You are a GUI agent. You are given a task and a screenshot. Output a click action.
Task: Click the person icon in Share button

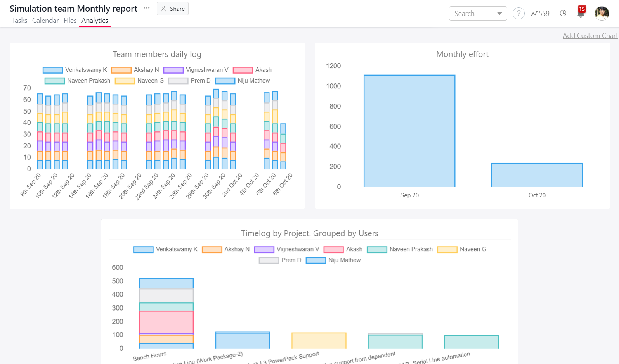coord(164,9)
